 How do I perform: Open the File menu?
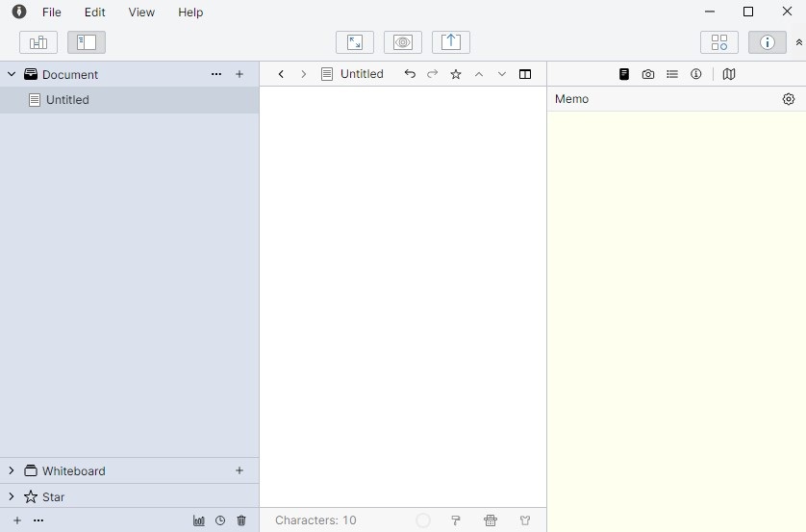[51, 13]
